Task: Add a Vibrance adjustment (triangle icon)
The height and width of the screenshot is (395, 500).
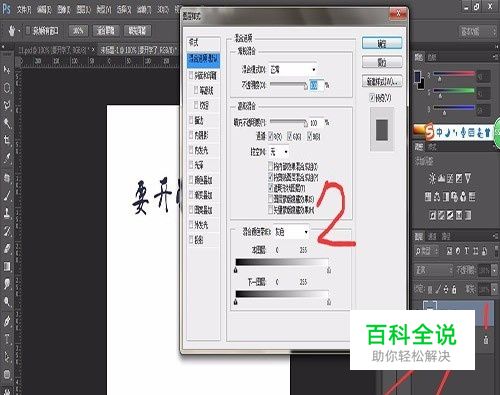Action: click(468, 178)
